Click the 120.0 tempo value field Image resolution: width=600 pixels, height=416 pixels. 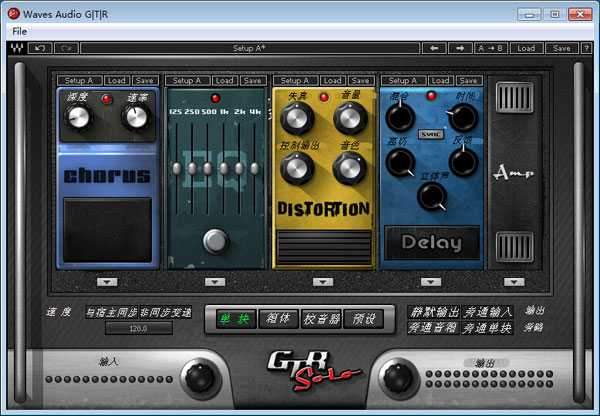(137, 328)
